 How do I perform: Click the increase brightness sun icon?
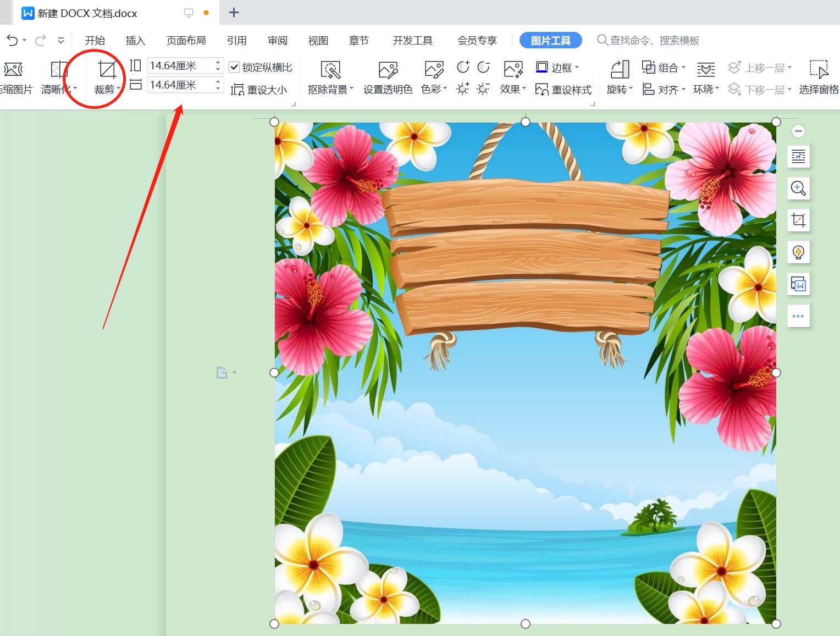pos(462,88)
